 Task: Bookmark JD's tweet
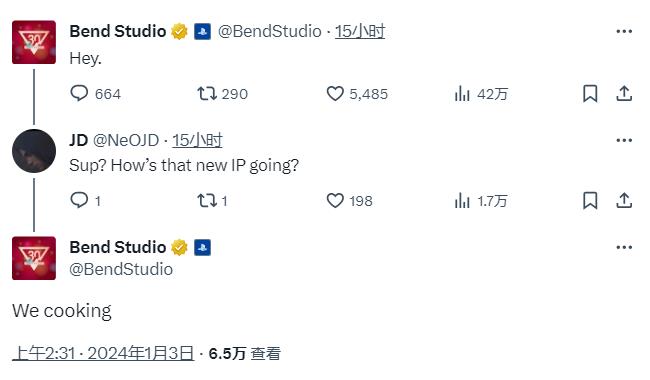(x=590, y=201)
